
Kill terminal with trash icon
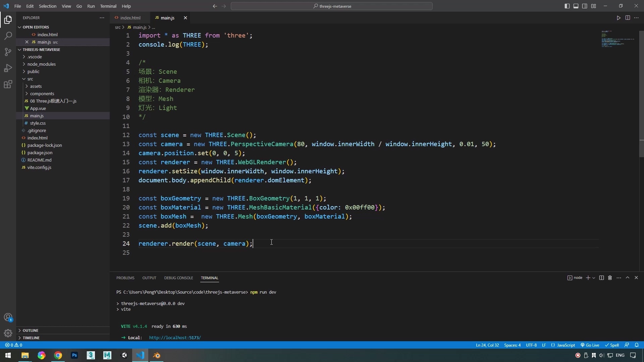610,278
